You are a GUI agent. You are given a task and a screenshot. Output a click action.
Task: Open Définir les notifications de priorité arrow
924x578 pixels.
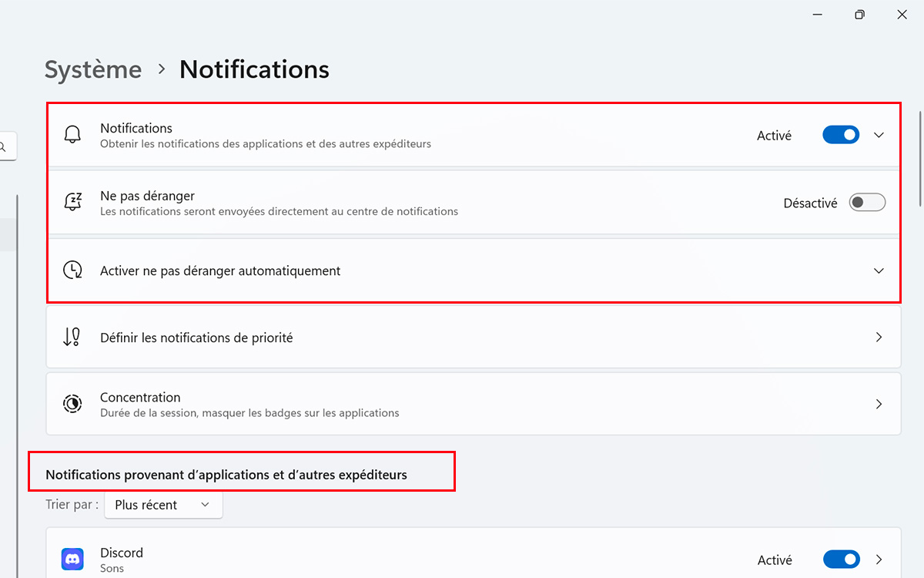coord(879,338)
